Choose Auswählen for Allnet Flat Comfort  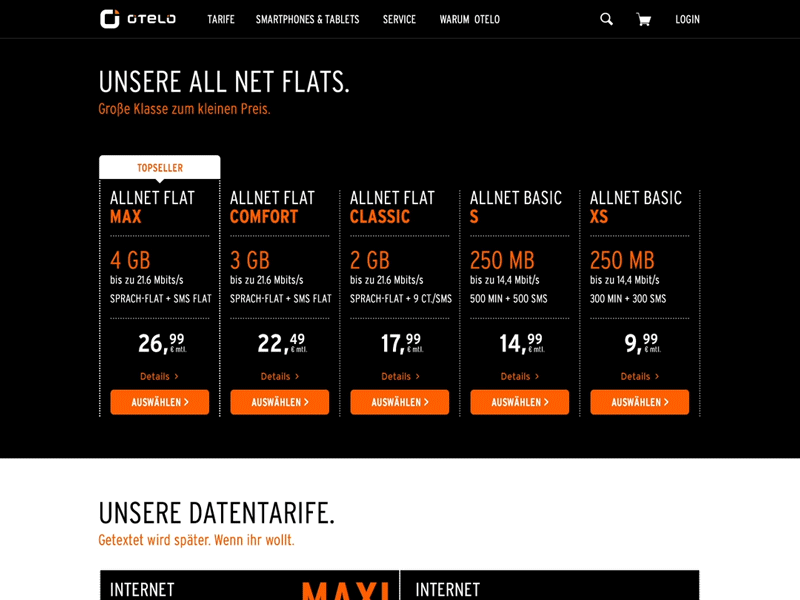coord(280,402)
